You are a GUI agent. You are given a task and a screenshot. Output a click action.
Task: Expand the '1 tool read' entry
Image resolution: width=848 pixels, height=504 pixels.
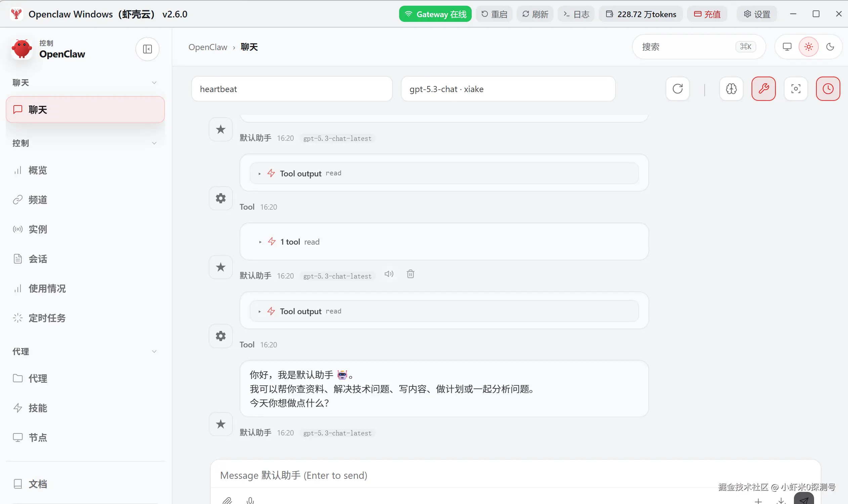[x=260, y=242]
